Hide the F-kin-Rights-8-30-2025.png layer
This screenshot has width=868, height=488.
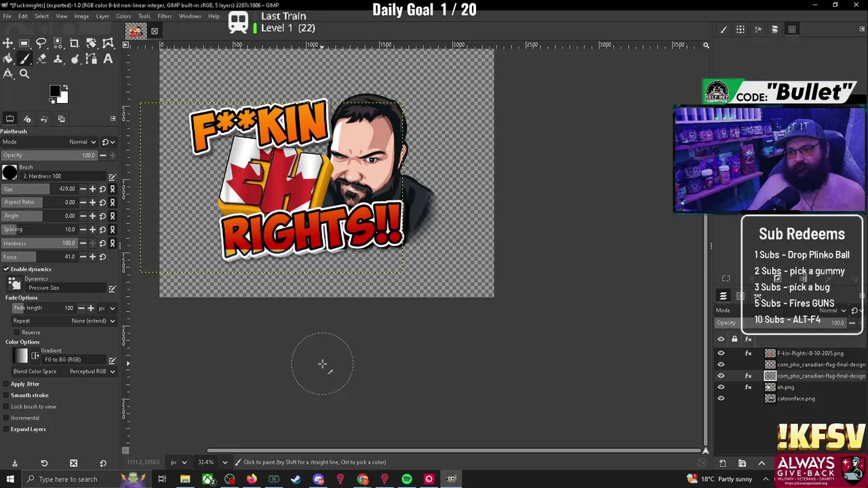point(721,353)
